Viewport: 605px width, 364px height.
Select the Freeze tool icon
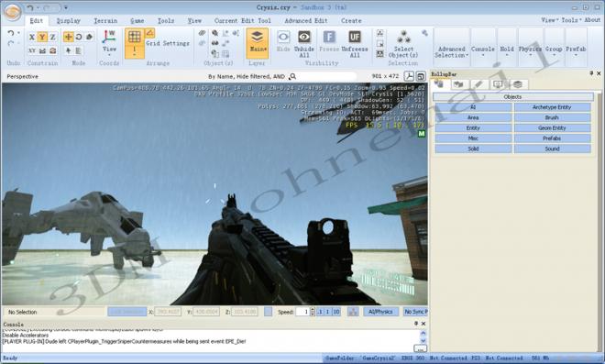(x=329, y=38)
